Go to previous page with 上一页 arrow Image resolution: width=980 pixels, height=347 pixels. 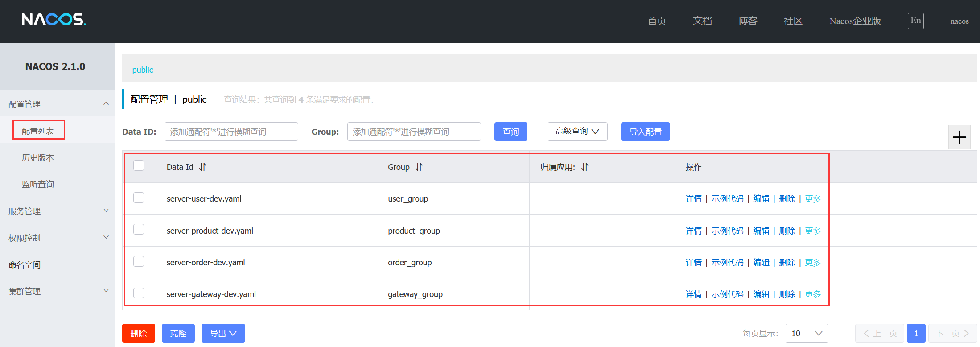point(880,333)
